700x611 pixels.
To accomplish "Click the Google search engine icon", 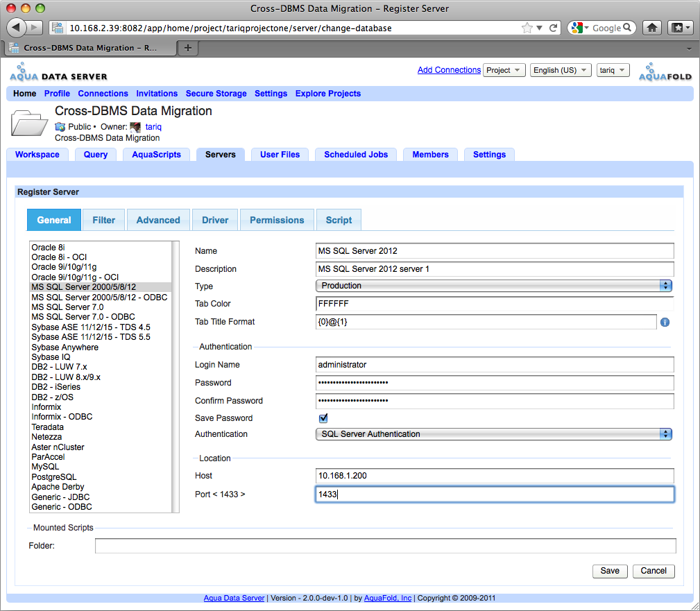I will (577, 28).
